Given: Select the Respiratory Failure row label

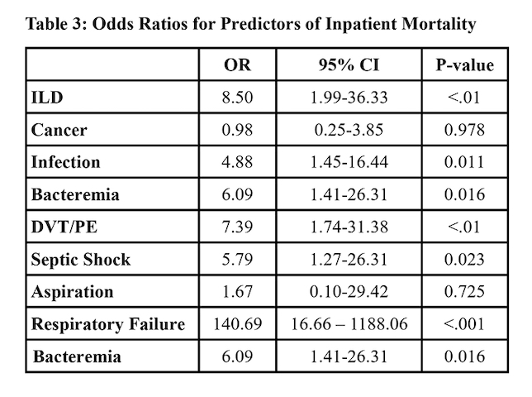Looking at the screenshot, I should (107, 324).
